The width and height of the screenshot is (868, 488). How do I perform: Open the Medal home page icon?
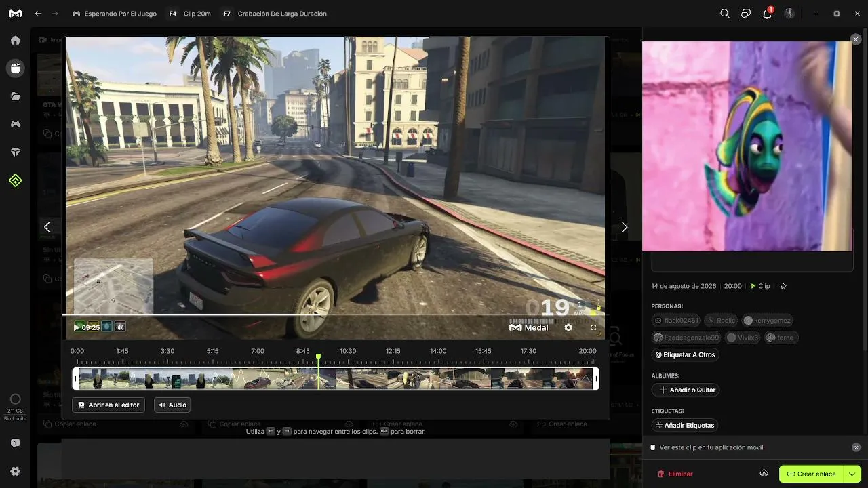(15, 40)
